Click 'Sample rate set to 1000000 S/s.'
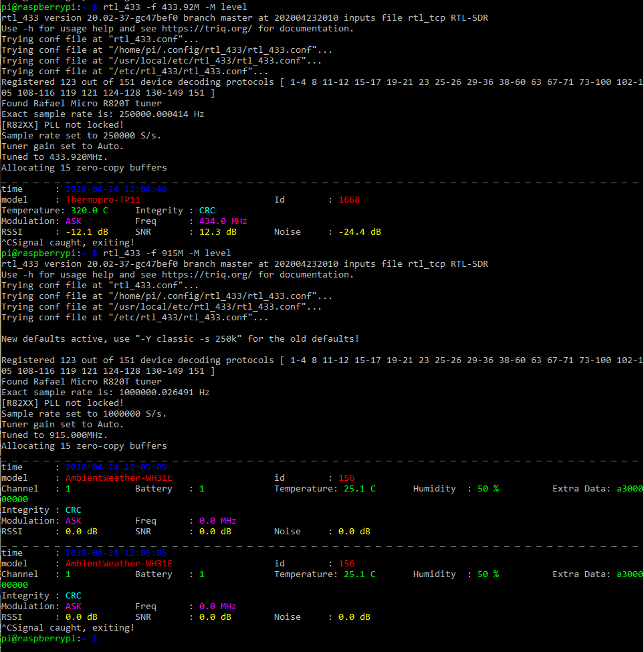 (x=84, y=414)
